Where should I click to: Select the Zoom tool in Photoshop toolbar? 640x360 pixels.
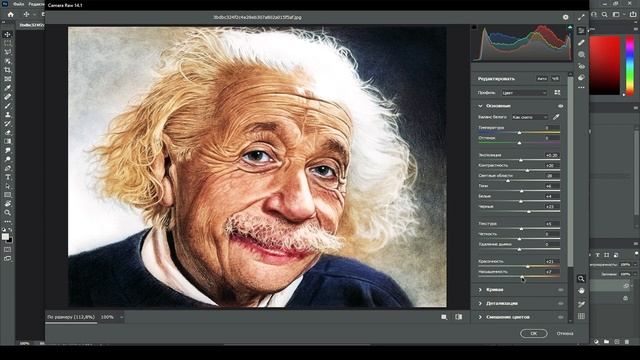7,213
